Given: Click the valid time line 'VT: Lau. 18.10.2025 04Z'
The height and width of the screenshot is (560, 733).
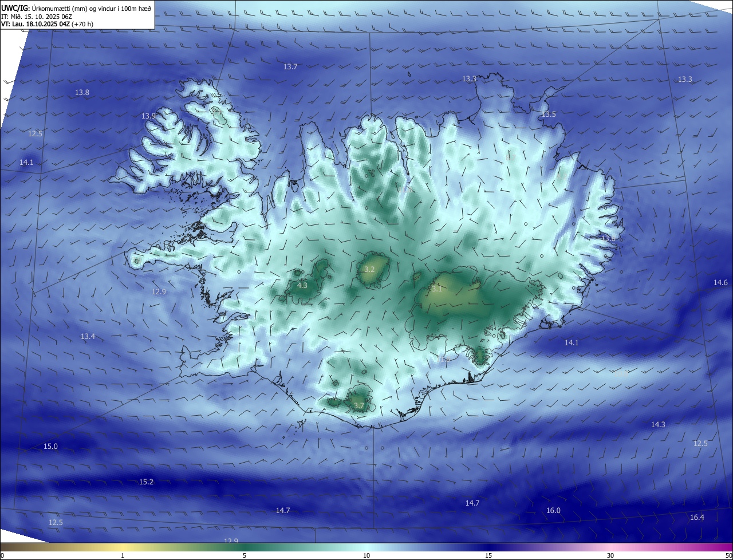Looking at the screenshot, I should [x=36, y=24].
